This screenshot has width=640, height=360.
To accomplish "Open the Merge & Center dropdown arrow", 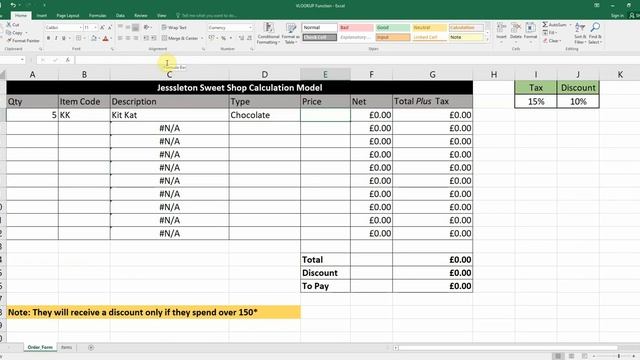I will click(202, 38).
